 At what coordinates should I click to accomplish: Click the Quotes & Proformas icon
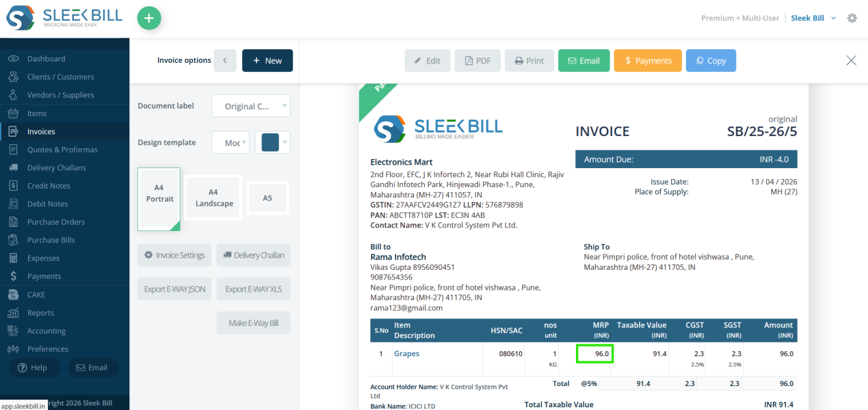(x=13, y=150)
